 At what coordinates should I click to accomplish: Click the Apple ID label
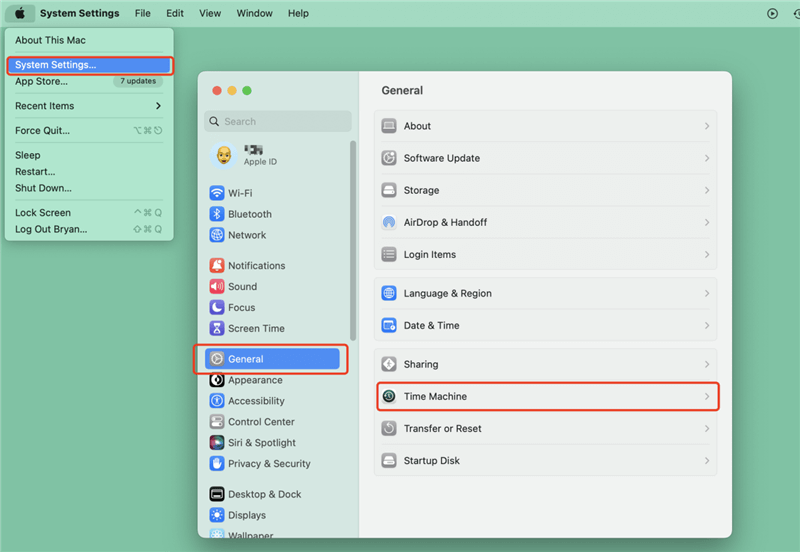[x=260, y=162]
